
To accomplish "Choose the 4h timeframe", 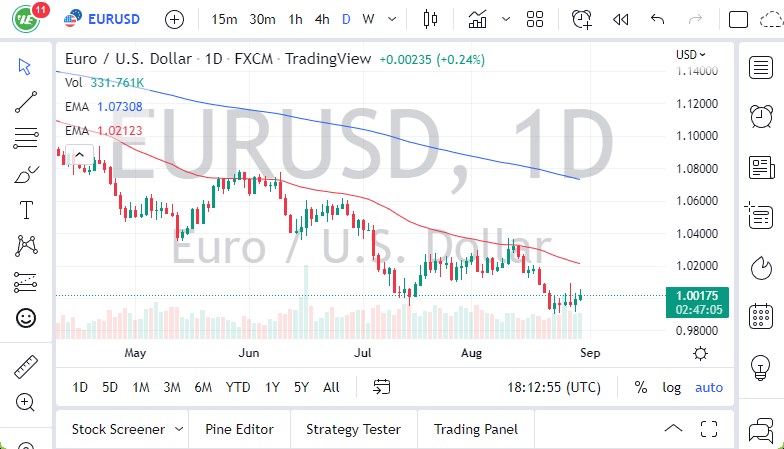I will tap(321, 19).
